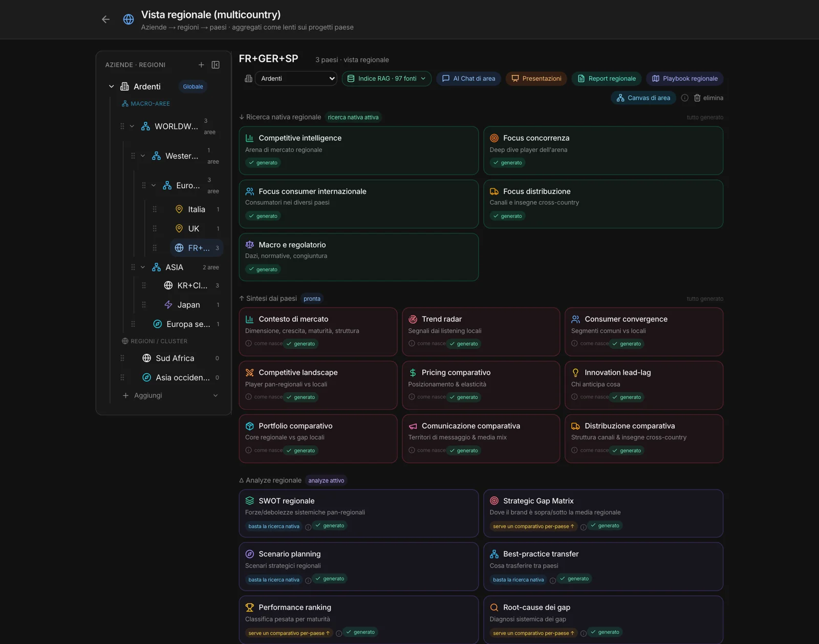The height and width of the screenshot is (644, 819).
Task: Open the Macro e regolatorio card
Action: (359, 257)
